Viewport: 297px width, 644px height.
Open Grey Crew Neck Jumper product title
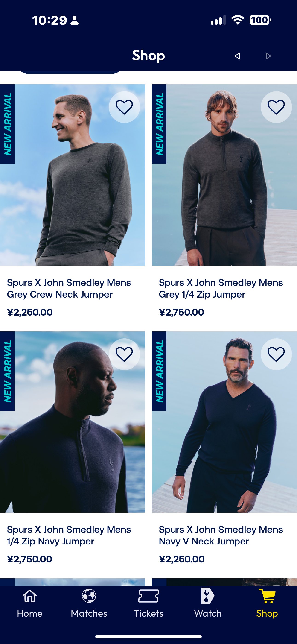tap(69, 289)
